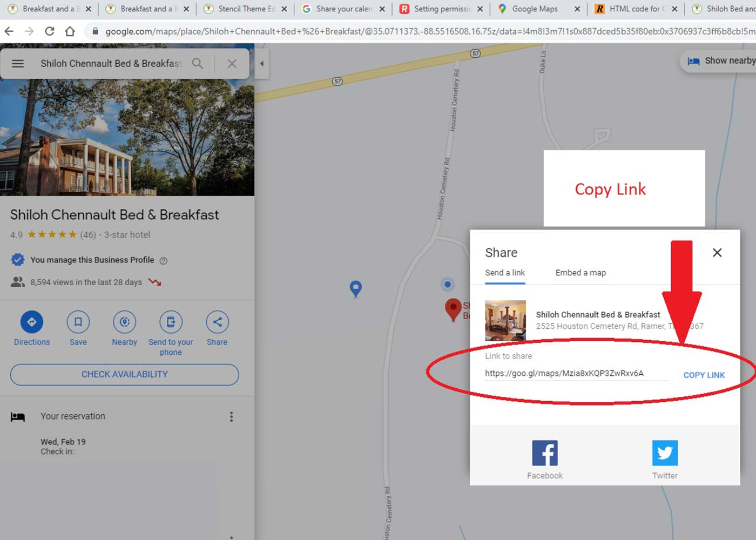Clear the Maps search box with X
Screen dimensions: 756x540
(232, 64)
